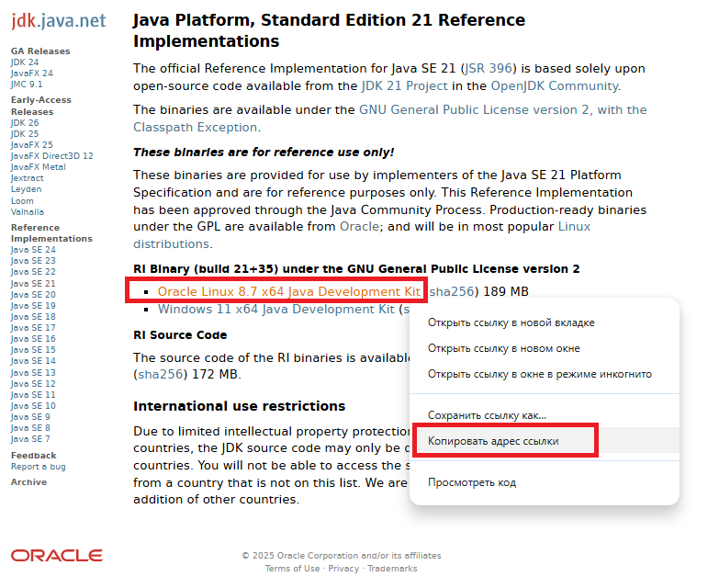
Task: Go to Java SE 10 reference implementation
Action: 33,406
